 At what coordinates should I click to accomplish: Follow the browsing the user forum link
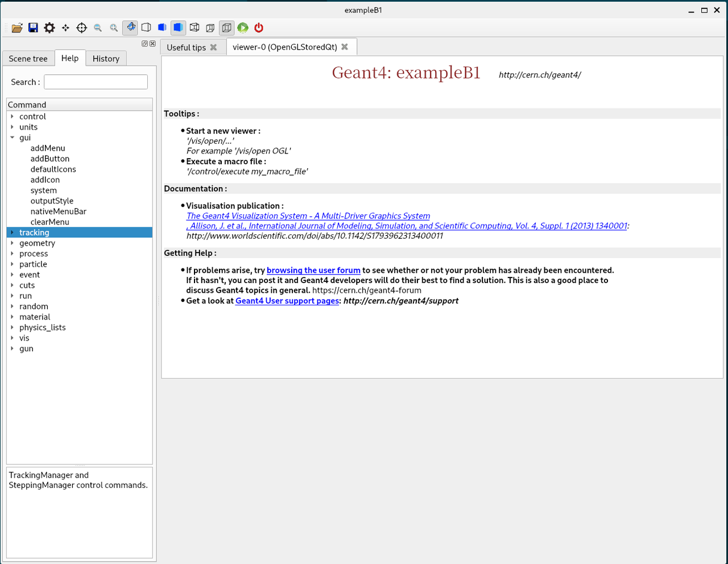click(x=313, y=271)
